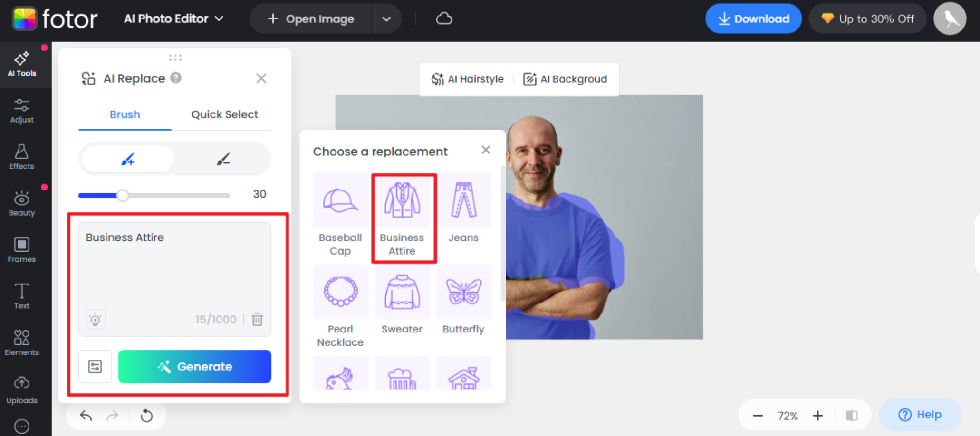Expand the Open Image options arrow
Screen dimensions: 980x436
coord(386,19)
